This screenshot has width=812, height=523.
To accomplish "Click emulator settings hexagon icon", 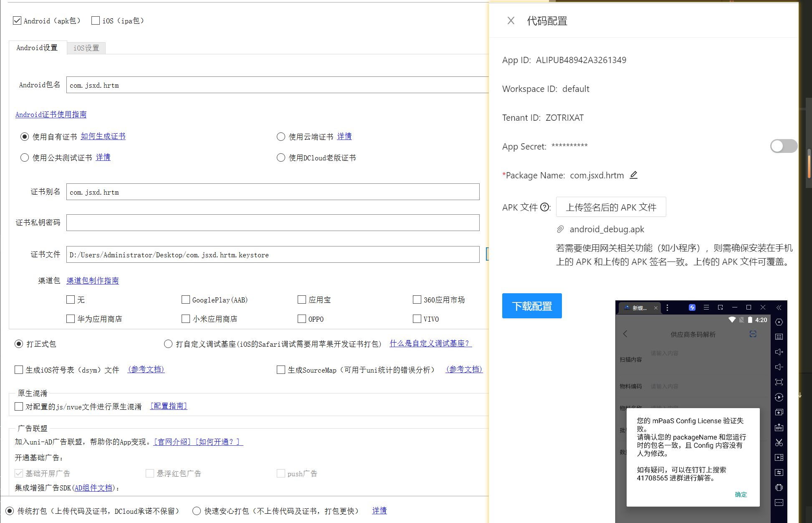I will (779, 322).
